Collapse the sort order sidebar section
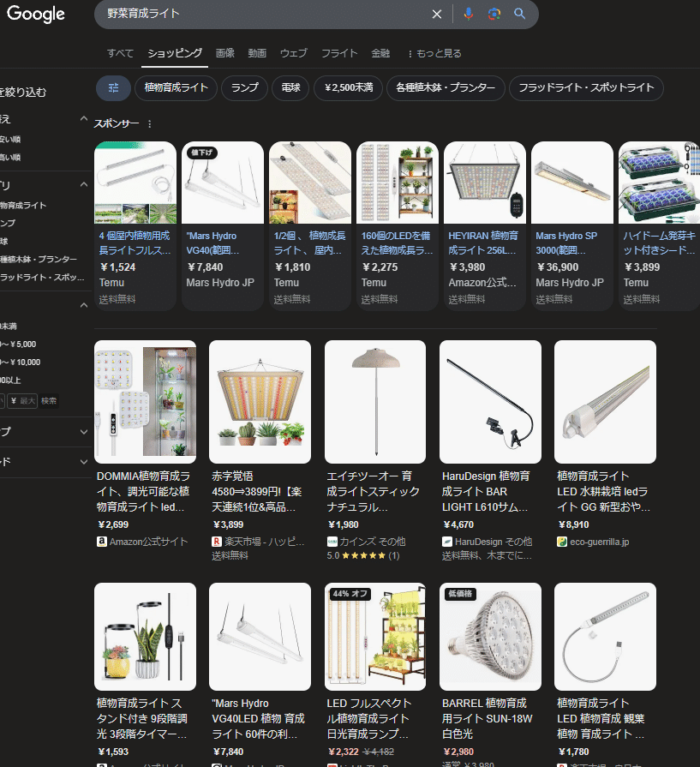 (x=84, y=119)
